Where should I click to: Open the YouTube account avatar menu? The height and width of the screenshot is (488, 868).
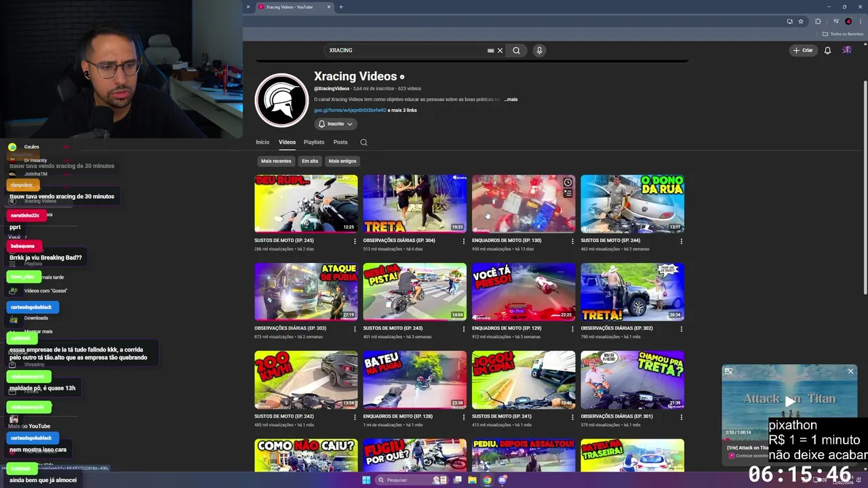click(847, 50)
